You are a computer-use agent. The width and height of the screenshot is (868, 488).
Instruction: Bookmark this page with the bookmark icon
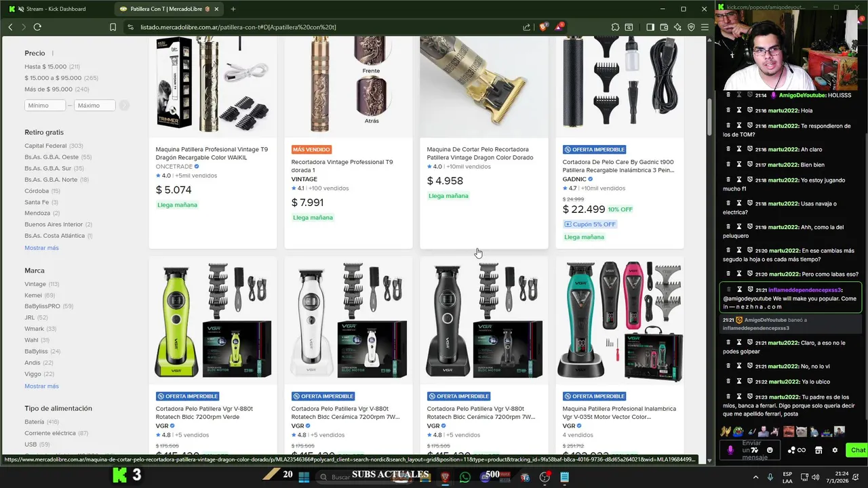coord(113,27)
